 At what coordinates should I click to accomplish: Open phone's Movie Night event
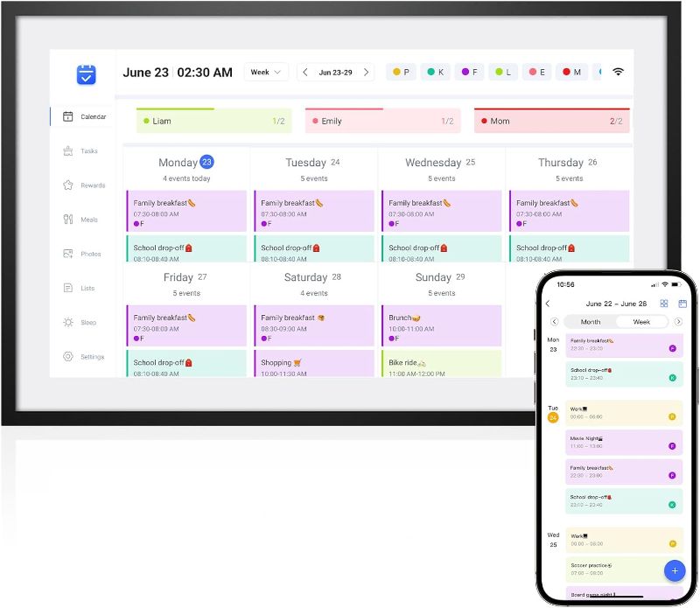pyautogui.click(x=624, y=443)
